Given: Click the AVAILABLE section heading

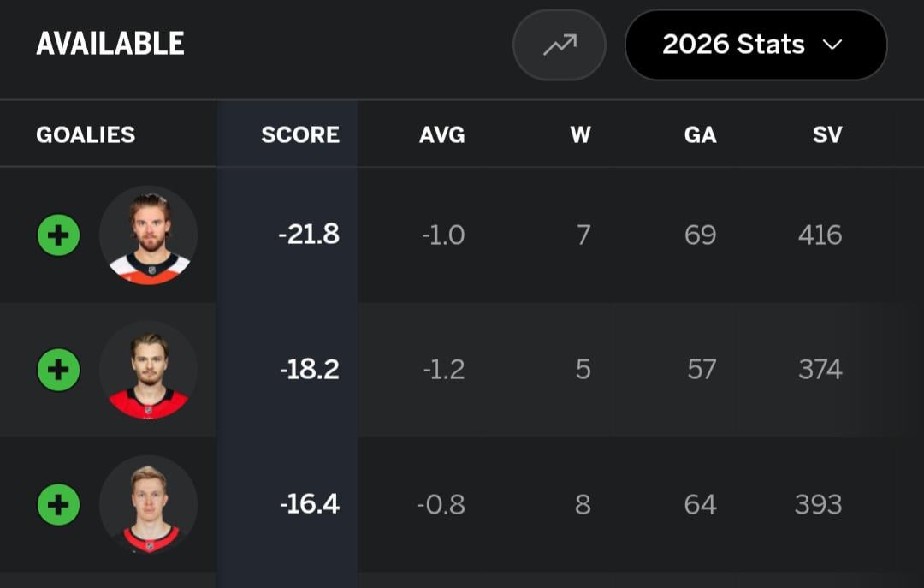Looking at the screenshot, I should coord(110,44).
